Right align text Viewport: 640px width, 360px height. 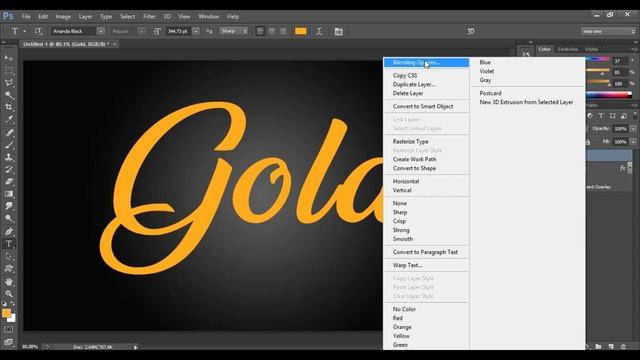tap(283, 31)
